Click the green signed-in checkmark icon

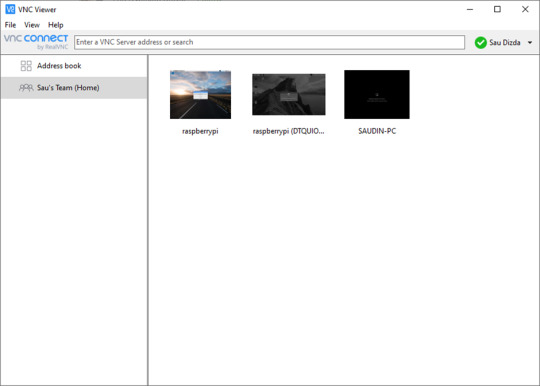pos(480,43)
